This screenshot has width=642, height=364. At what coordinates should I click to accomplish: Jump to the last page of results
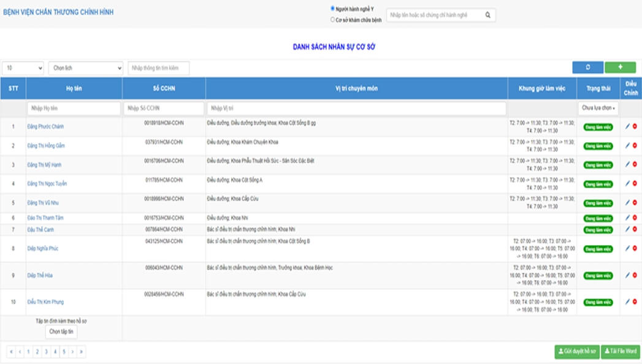click(82, 352)
